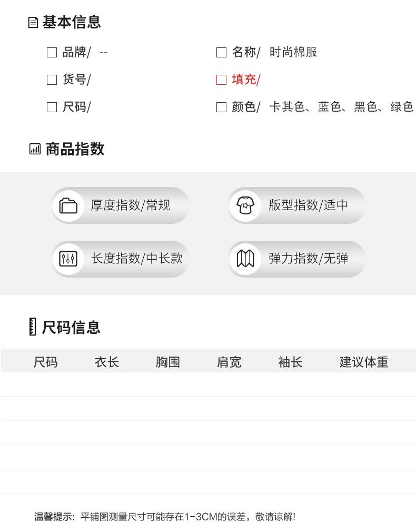Click the folder icon beside 厚度指数
This screenshot has width=416, height=532.
click(x=68, y=205)
